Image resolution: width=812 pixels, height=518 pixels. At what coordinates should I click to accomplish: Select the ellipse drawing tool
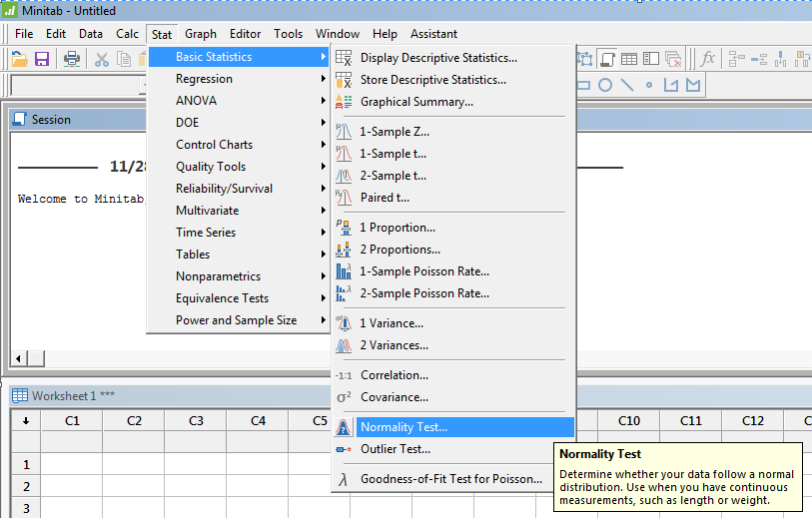(x=605, y=85)
